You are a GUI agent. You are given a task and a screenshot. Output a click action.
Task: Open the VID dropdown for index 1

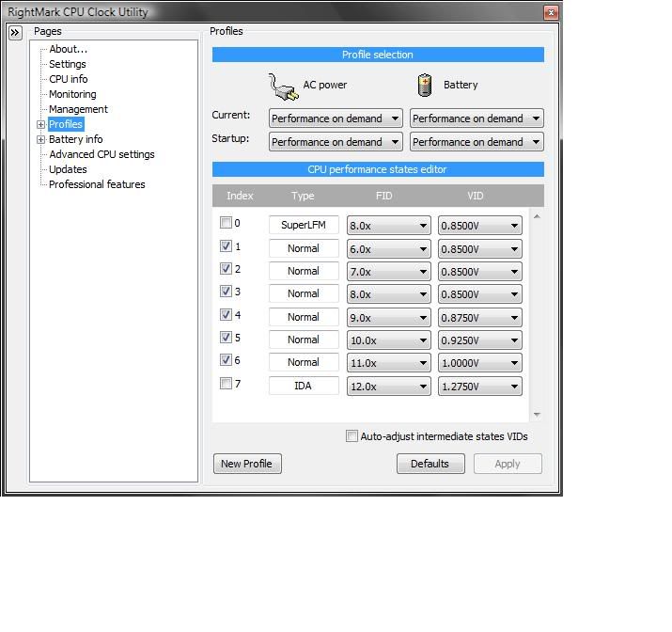tap(480, 249)
